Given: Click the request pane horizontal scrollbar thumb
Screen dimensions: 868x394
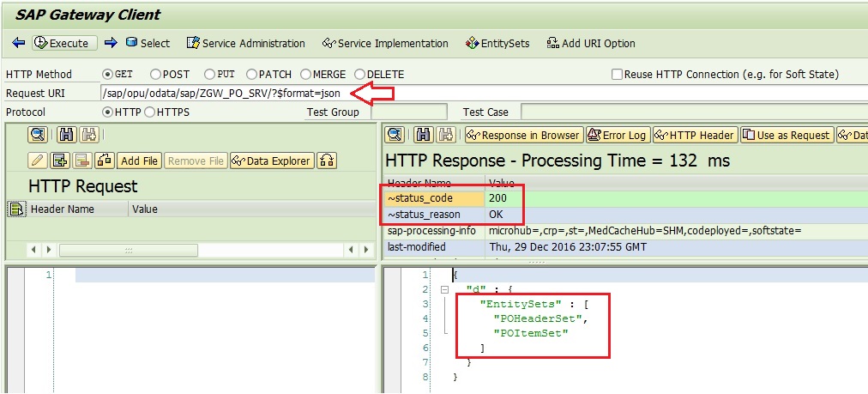Looking at the screenshot, I should (x=129, y=251).
